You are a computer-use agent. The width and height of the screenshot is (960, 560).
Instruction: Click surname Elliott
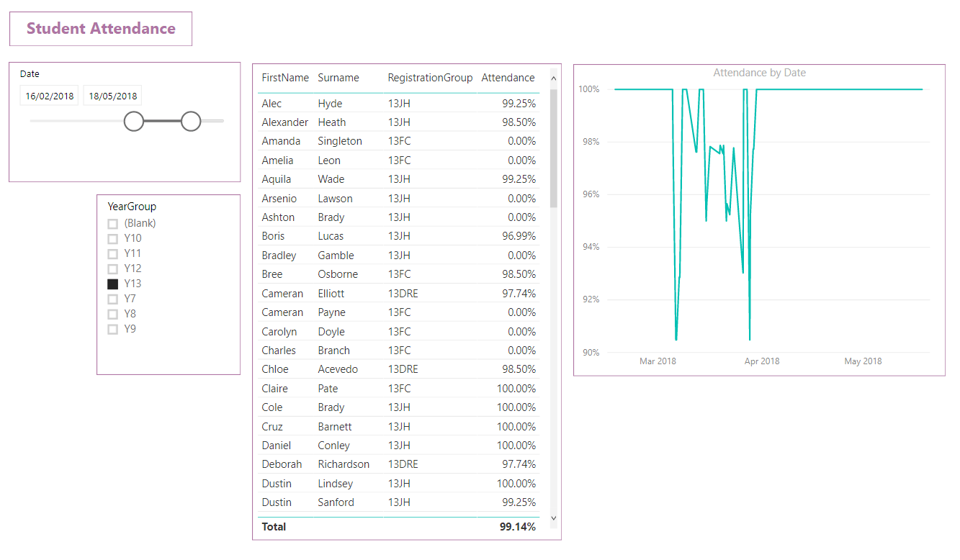(331, 294)
